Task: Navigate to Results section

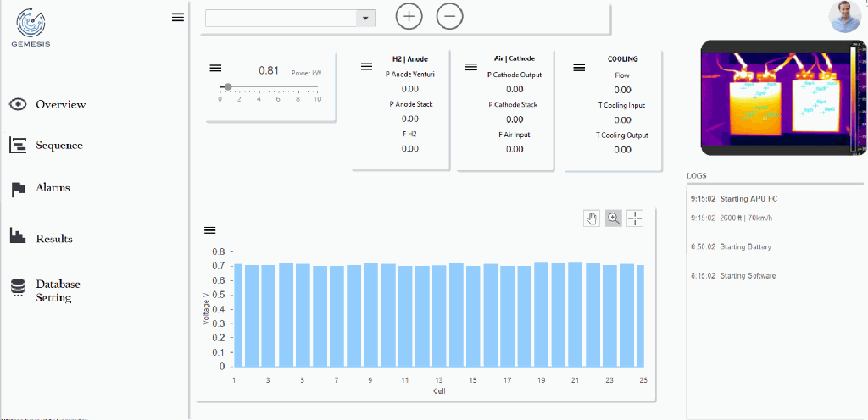Action: click(x=53, y=239)
